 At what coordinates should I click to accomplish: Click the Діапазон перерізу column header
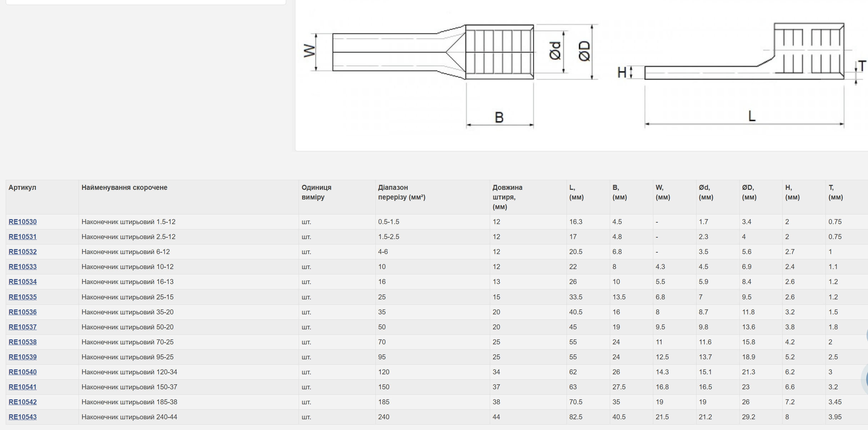[x=401, y=192]
